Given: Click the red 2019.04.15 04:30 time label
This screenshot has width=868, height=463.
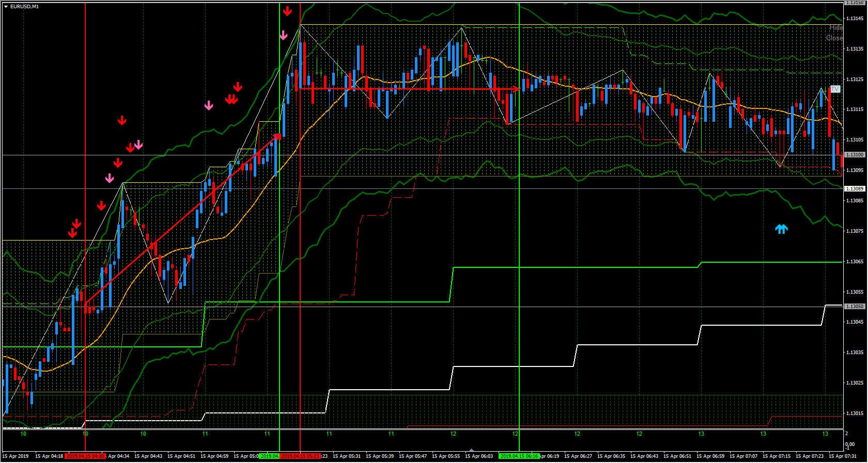Looking at the screenshot, I should pyautogui.click(x=85, y=456).
